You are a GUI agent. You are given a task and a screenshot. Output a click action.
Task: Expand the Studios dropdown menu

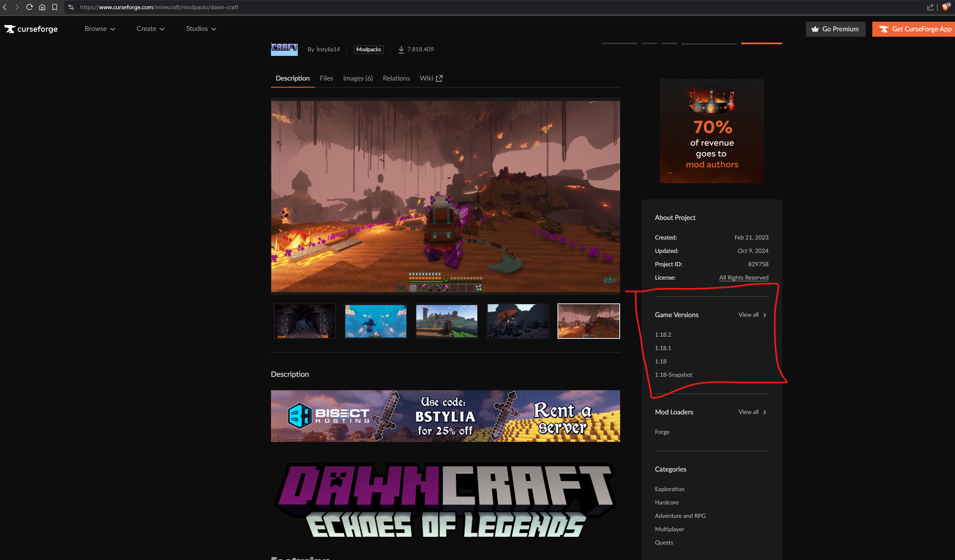[201, 29]
